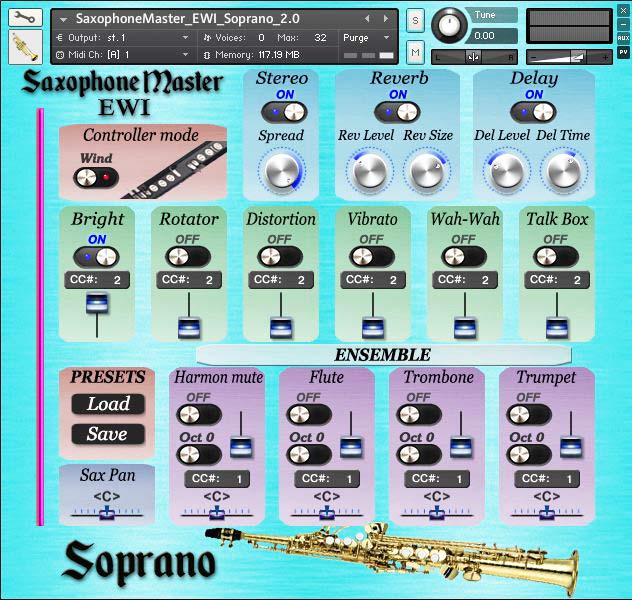632x600 pixels.
Task: Open the Purge dropdown menu
Action: coord(366,38)
